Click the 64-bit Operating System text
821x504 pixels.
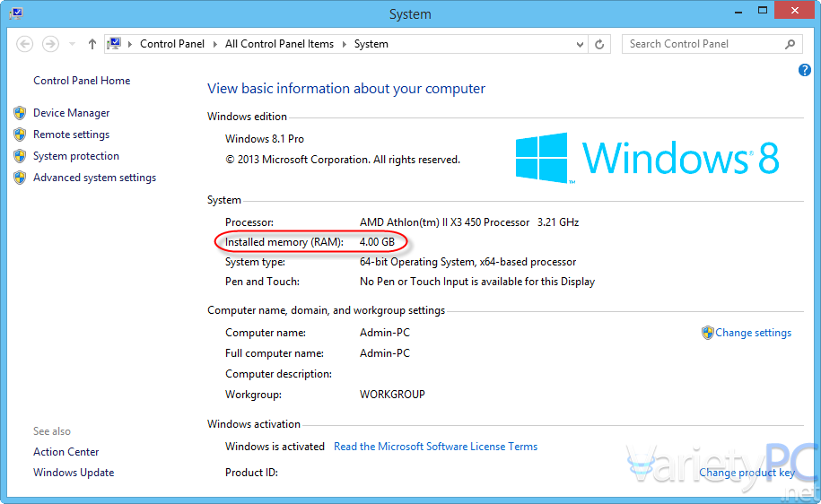coord(467,262)
